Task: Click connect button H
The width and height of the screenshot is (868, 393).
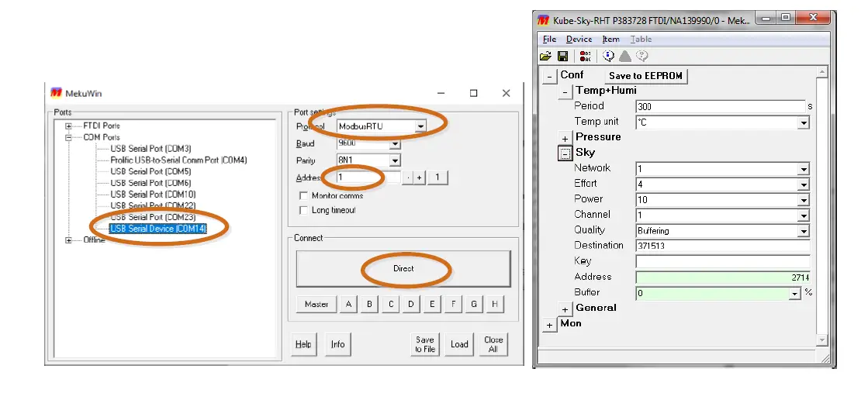Action: tap(495, 304)
